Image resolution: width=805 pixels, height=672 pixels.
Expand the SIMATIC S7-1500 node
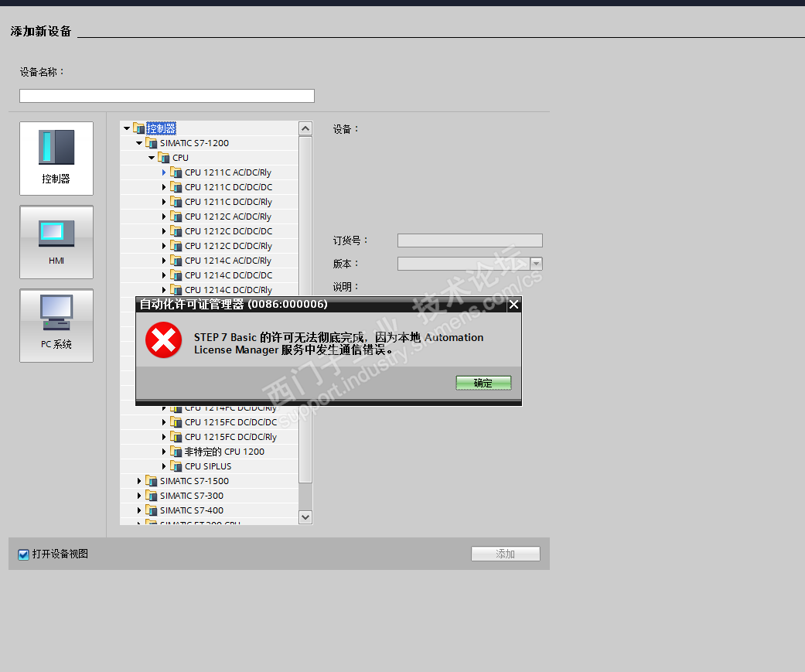click(x=139, y=481)
